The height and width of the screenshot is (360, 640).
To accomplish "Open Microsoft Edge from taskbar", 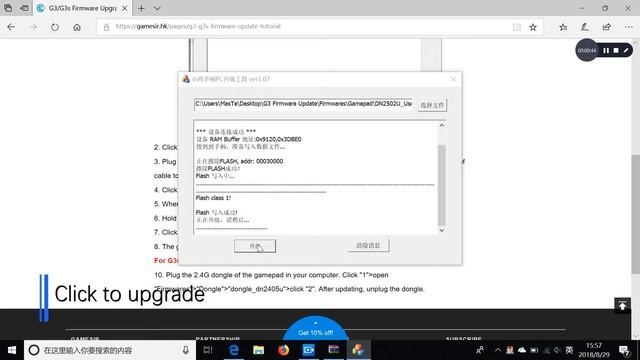I will click(x=233, y=350).
